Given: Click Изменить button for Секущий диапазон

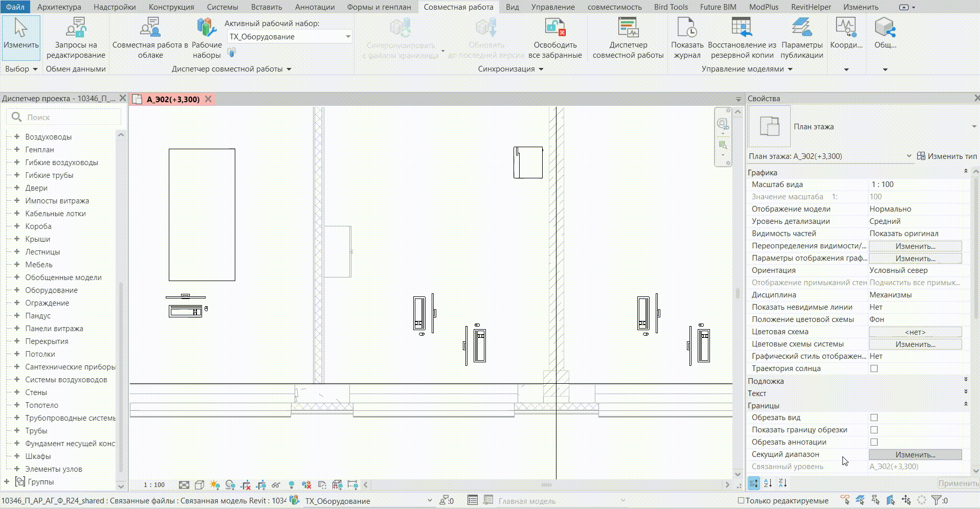Looking at the screenshot, I should (x=915, y=454).
